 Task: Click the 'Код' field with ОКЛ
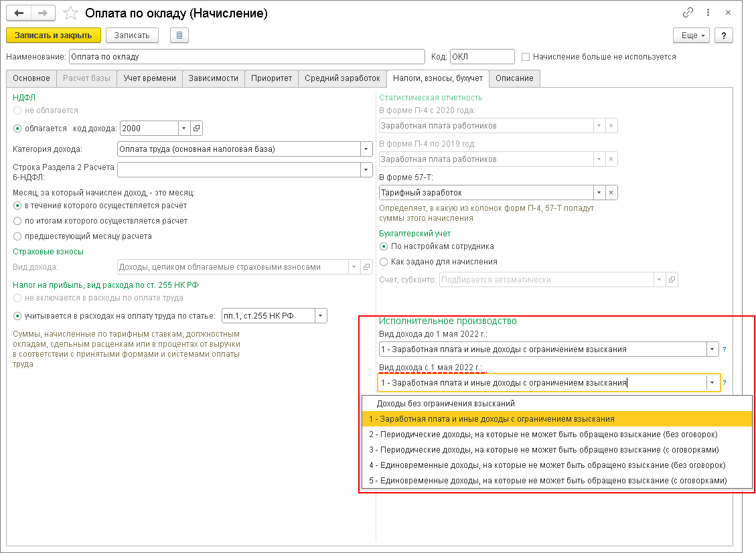point(482,57)
